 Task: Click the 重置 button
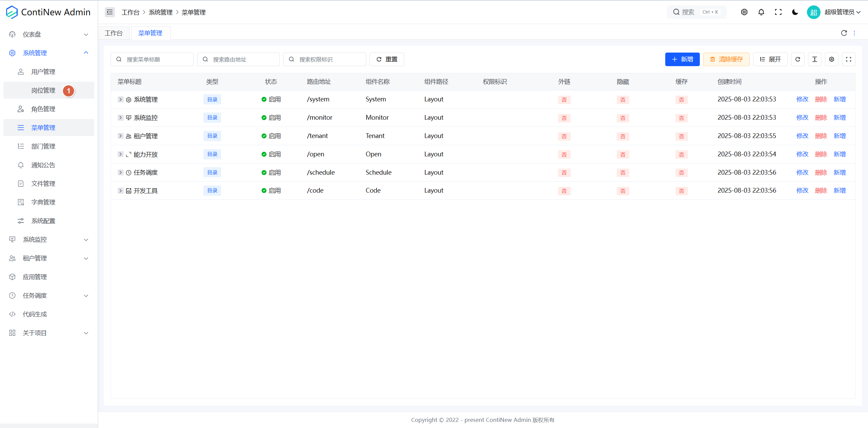pyautogui.click(x=387, y=59)
